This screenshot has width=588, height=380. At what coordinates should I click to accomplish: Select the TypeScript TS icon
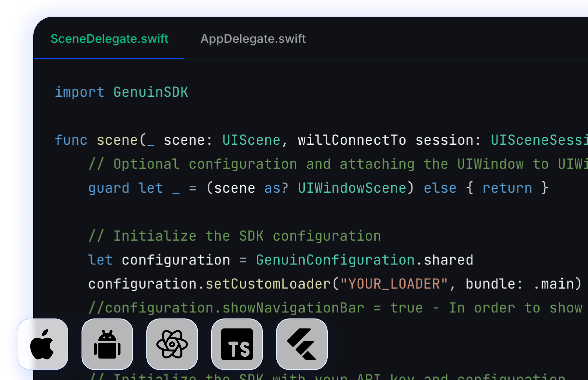point(237,344)
